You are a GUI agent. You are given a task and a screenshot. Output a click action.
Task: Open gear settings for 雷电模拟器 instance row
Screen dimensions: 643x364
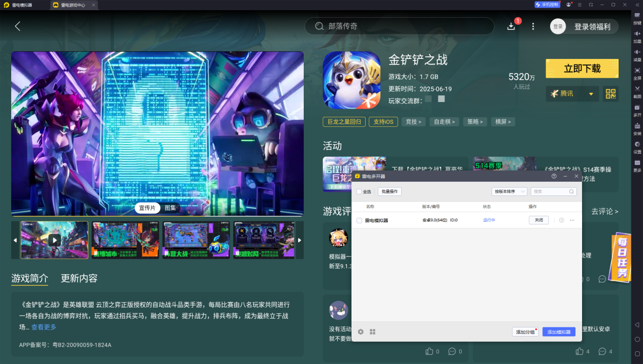[x=561, y=220]
